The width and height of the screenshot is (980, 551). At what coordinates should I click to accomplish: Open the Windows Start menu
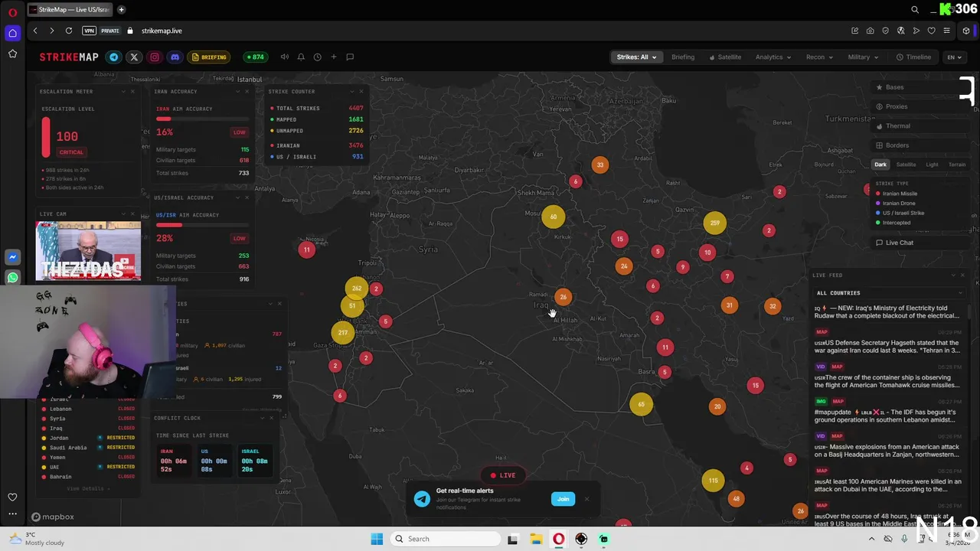pos(377,539)
